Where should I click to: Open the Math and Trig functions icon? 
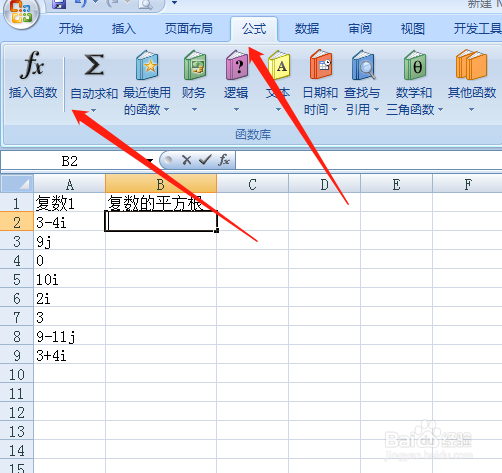415,65
